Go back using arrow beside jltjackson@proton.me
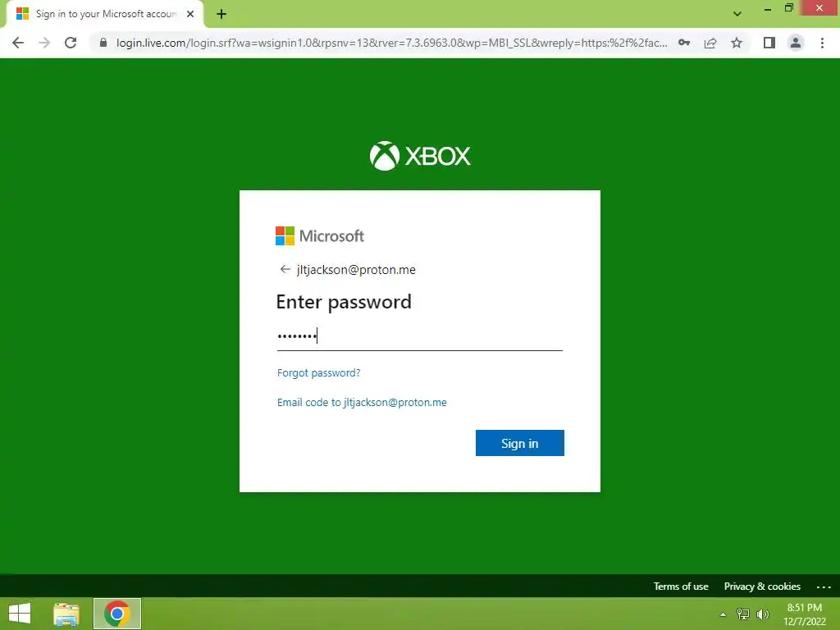The height and width of the screenshot is (630, 840). click(x=285, y=269)
